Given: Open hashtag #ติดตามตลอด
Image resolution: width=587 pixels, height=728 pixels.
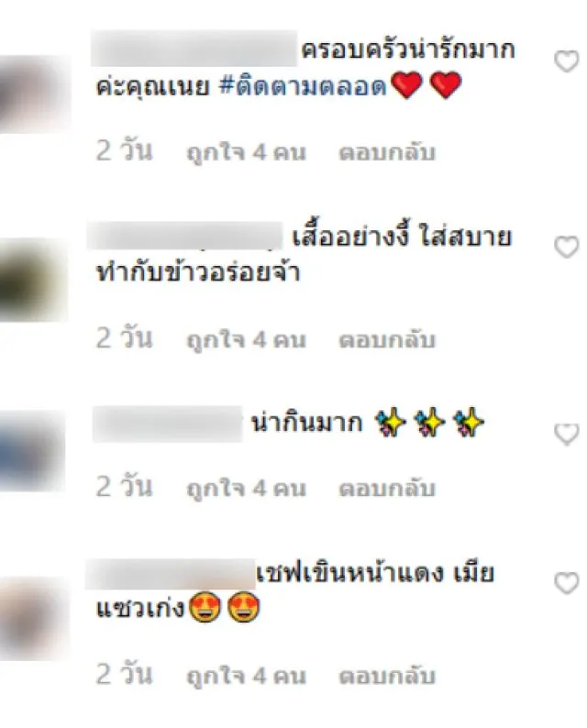Looking at the screenshot, I should (x=303, y=86).
